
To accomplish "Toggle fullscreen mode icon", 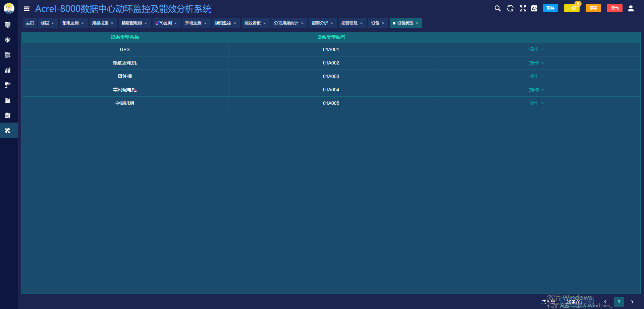I will click(x=523, y=8).
